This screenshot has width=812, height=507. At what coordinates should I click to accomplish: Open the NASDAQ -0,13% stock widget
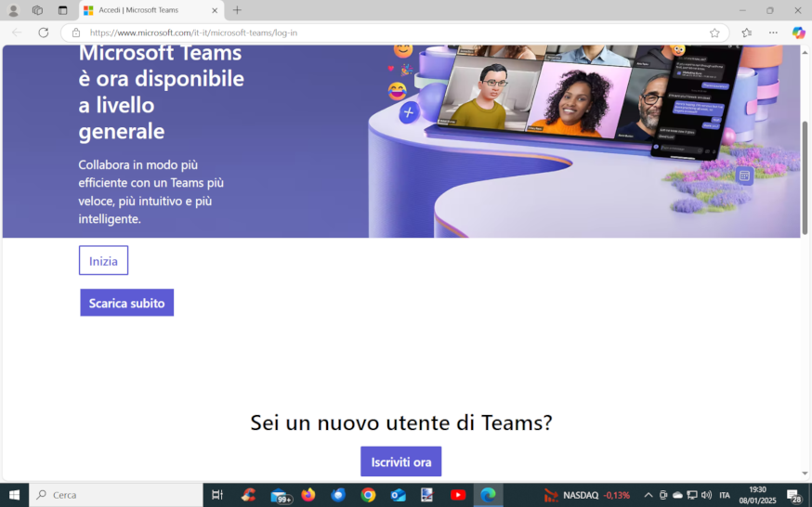pyautogui.click(x=587, y=496)
